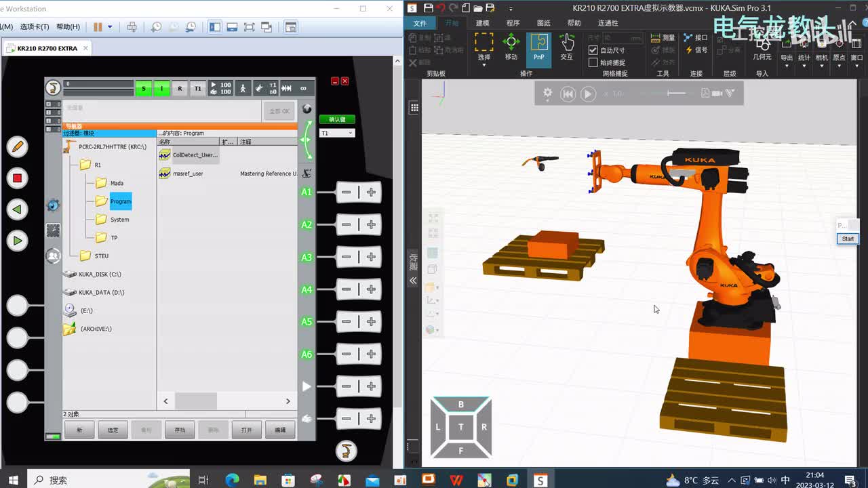Toggle the S submit interpreter status

tap(143, 88)
